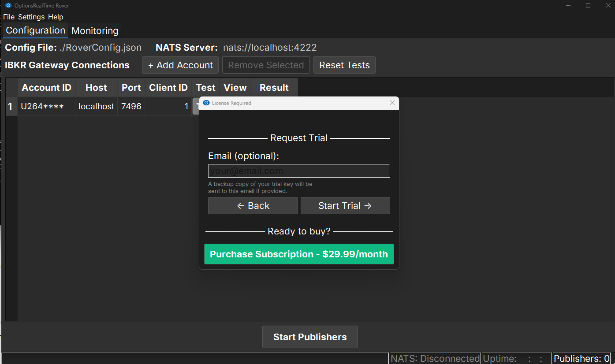Image resolution: width=615 pixels, height=364 pixels.
Task: Open the Help menu
Action: click(56, 17)
